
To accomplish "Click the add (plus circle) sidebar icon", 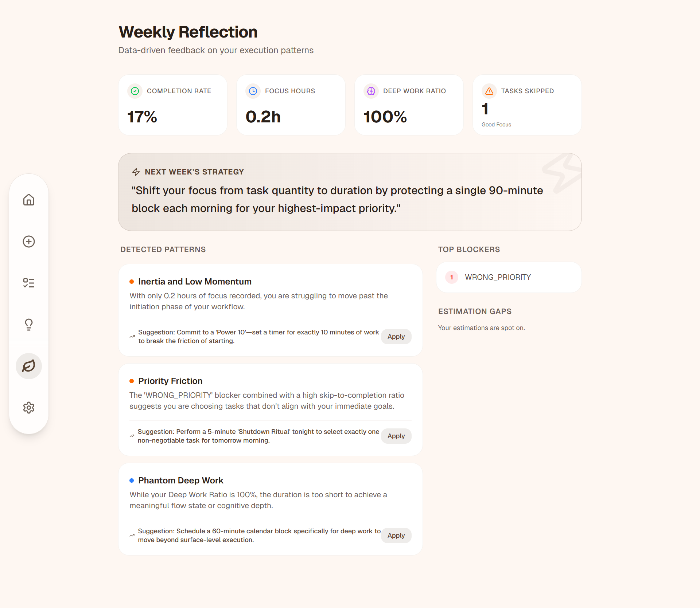I will pyautogui.click(x=29, y=242).
